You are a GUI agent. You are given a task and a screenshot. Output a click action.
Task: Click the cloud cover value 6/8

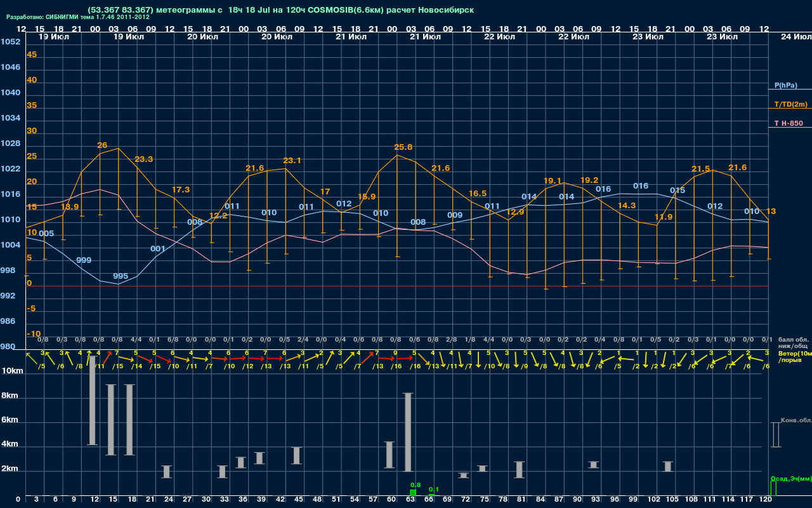[173, 340]
